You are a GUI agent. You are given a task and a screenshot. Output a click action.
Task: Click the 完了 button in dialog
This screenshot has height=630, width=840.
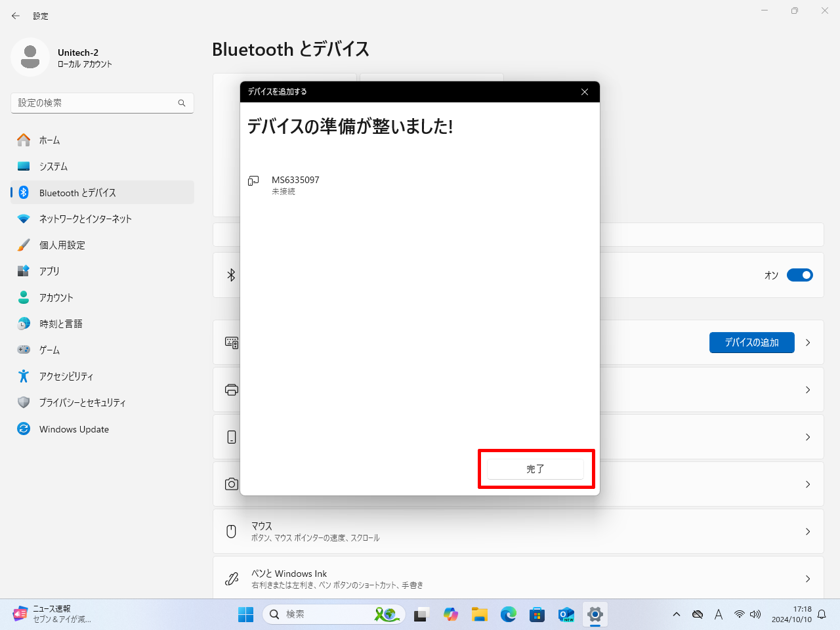tap(535, 469)
